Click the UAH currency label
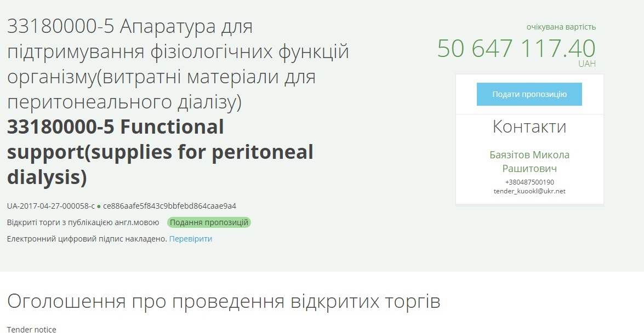The image size is (644, 333). click(586, 64)
